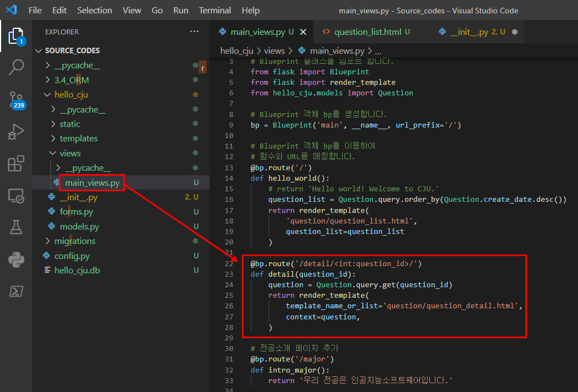Open the Help menu
Viewport: 578px width, 392px height.
tap(251, 11)
